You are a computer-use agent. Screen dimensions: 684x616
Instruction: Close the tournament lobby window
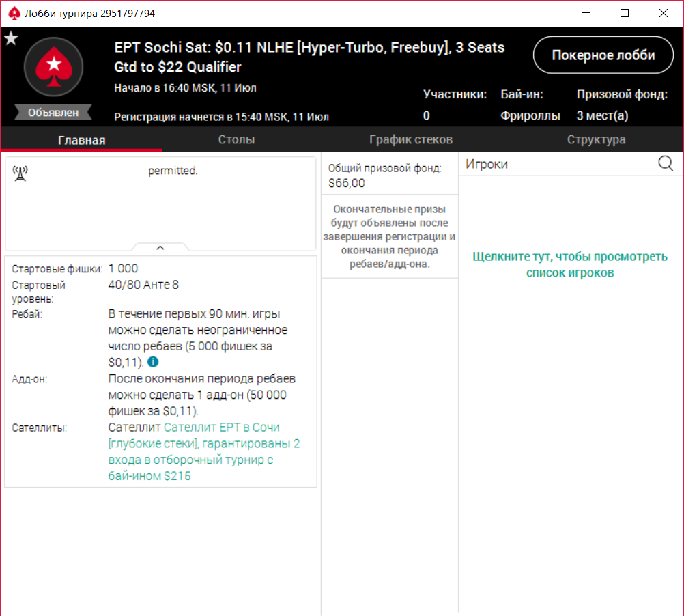pos(663,13)
